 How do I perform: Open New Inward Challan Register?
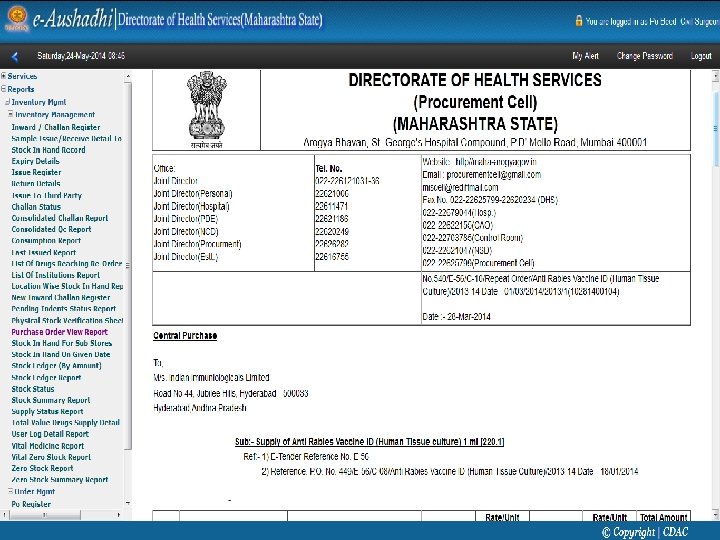pos(61,298)
